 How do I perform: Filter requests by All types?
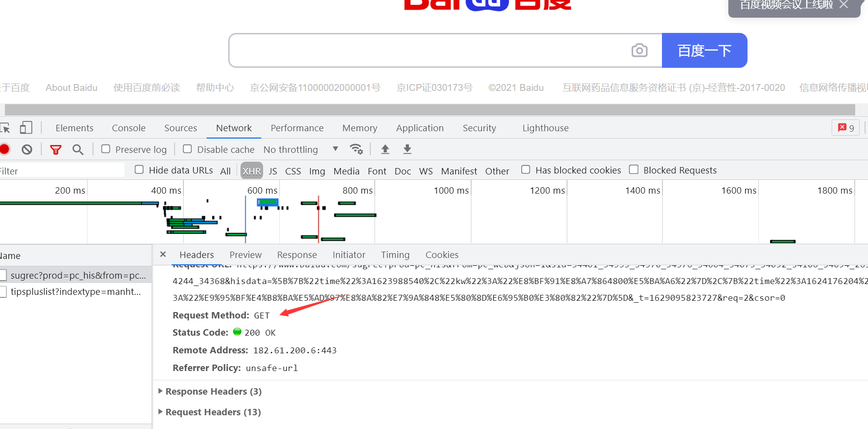coord(225,171)
